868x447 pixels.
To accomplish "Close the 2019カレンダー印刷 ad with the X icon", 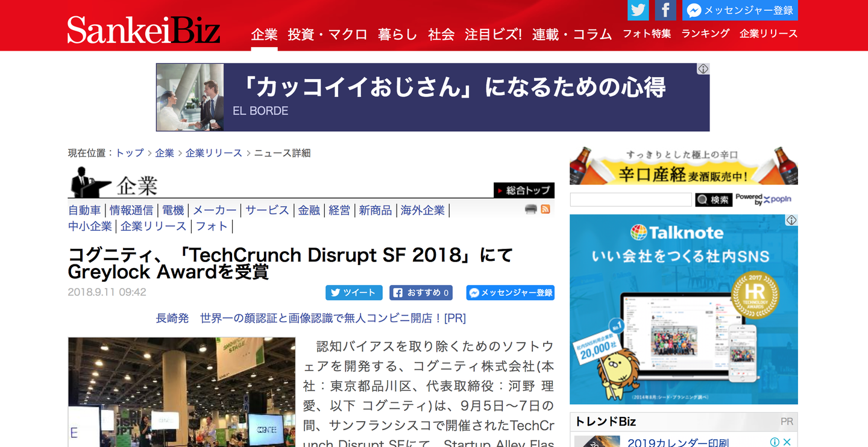I will (x=787, y=442).
